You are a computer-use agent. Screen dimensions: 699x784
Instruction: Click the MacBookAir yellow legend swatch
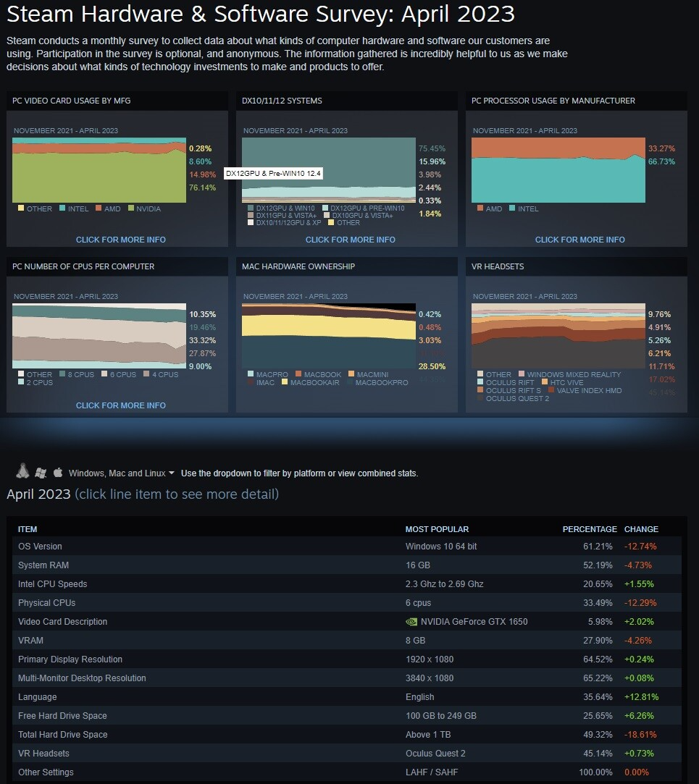click(285, 382)
